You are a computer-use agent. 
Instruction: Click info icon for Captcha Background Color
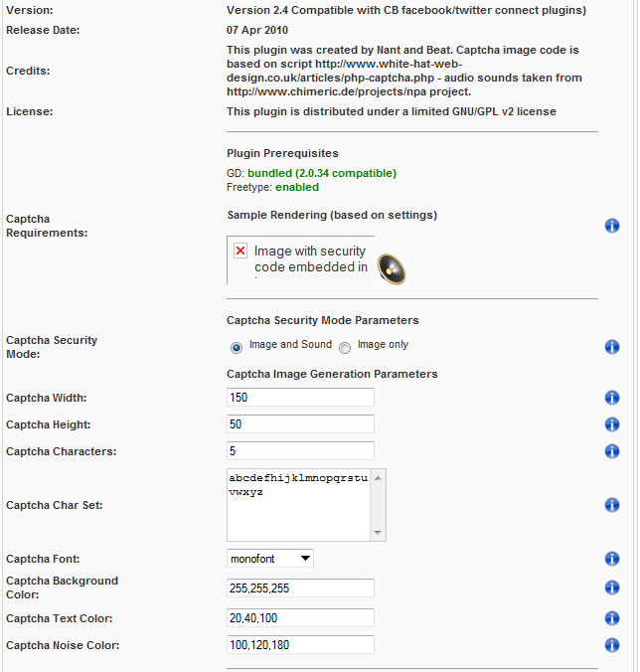point(612,588)
